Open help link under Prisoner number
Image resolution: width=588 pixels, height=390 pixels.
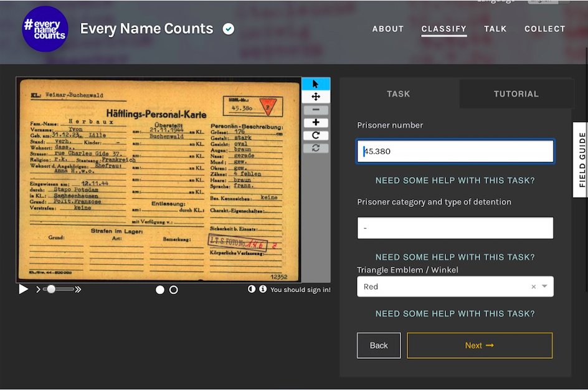click(455, 181)
